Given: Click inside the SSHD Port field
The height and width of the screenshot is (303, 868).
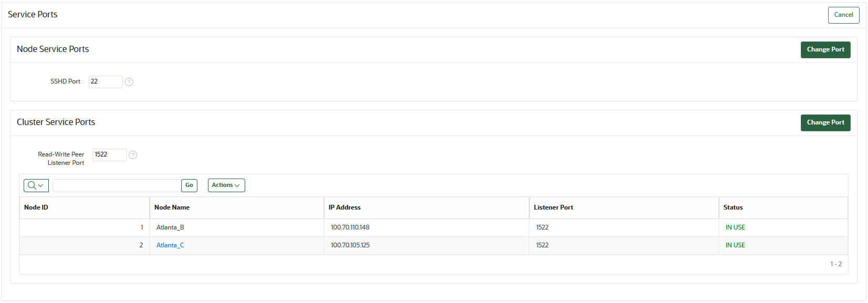Looking at the screenshot, I should 105,81.
